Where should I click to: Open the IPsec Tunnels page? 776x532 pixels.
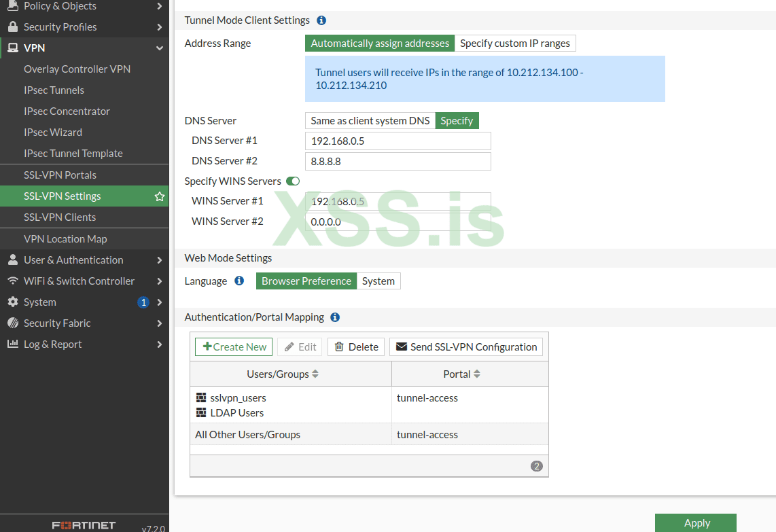click(54, 90)
